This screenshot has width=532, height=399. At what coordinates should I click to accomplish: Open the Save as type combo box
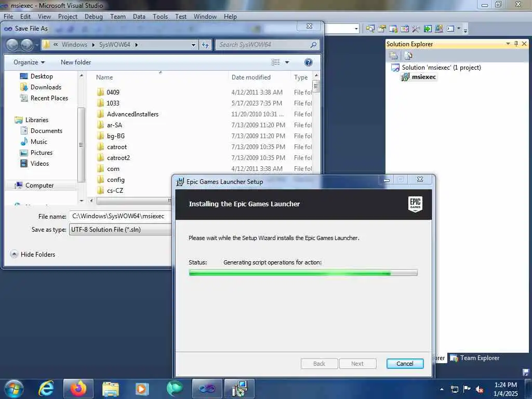pyautogui.click(x=121, y=230)
